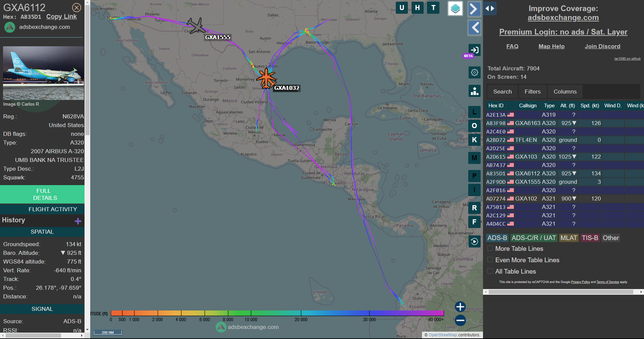Open FLIGHT ACTIVITY button
Image resolution: width=644 pixels, height=339 pixels.
[42, 209]
